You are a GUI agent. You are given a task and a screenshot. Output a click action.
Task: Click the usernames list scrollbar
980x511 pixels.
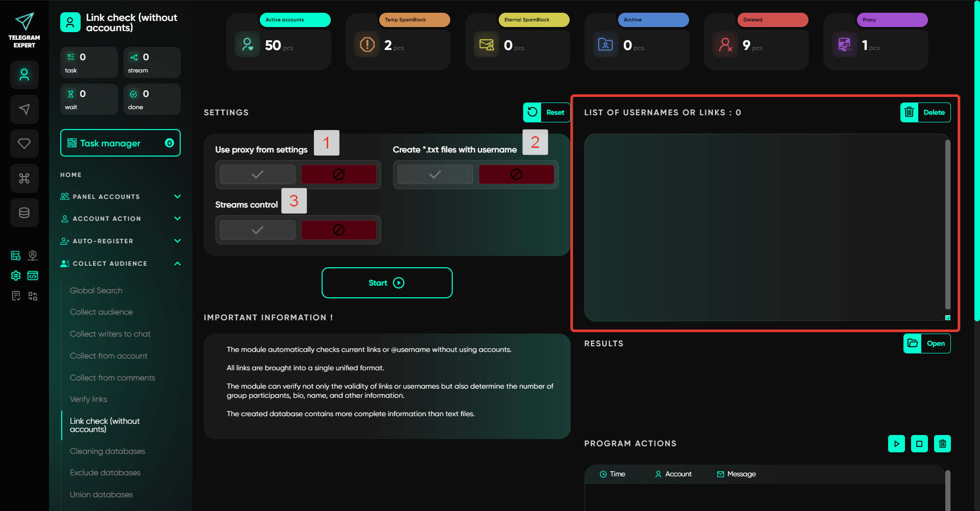947,224
